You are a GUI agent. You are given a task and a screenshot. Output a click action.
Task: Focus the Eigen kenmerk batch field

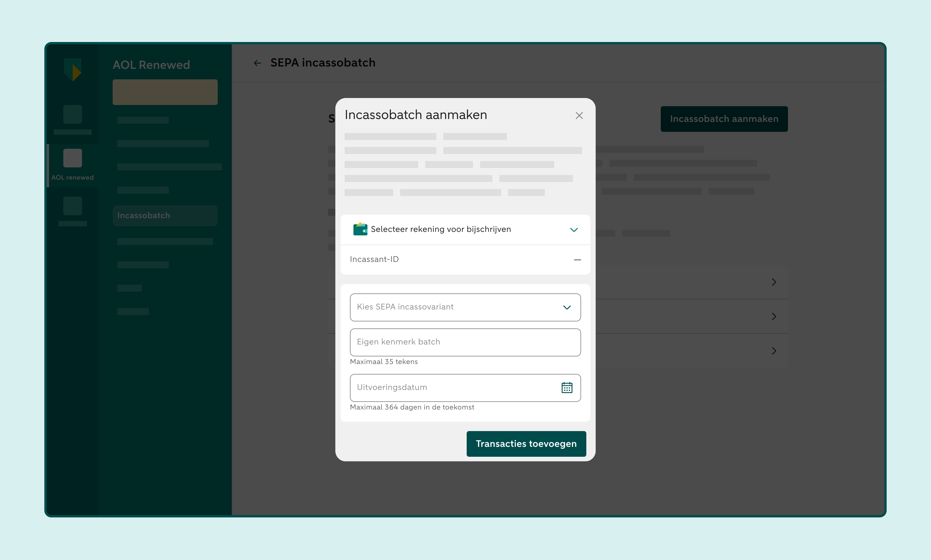coord(465,342)
